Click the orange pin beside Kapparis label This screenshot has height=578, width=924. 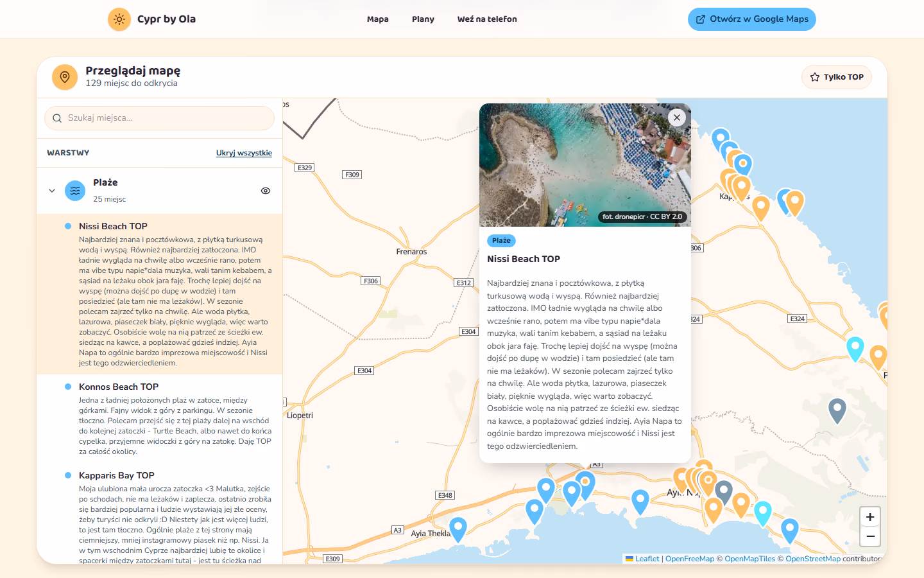point(761,207)
